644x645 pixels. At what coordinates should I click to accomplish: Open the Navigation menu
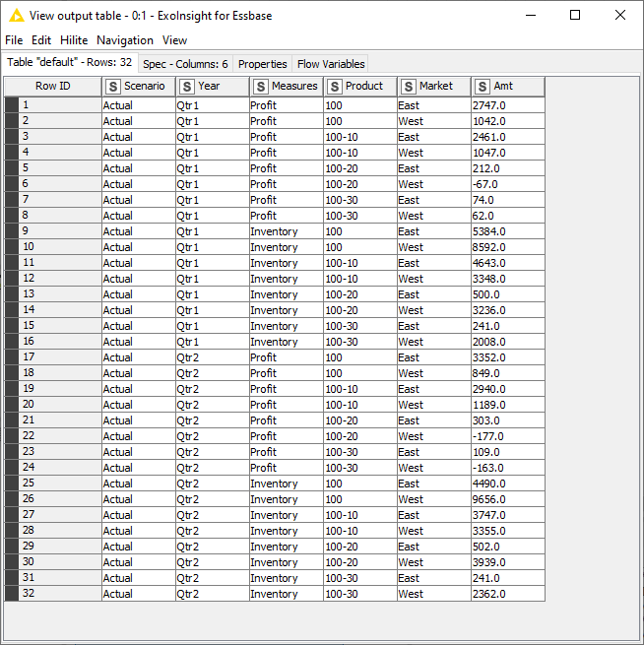coord(125,40)
